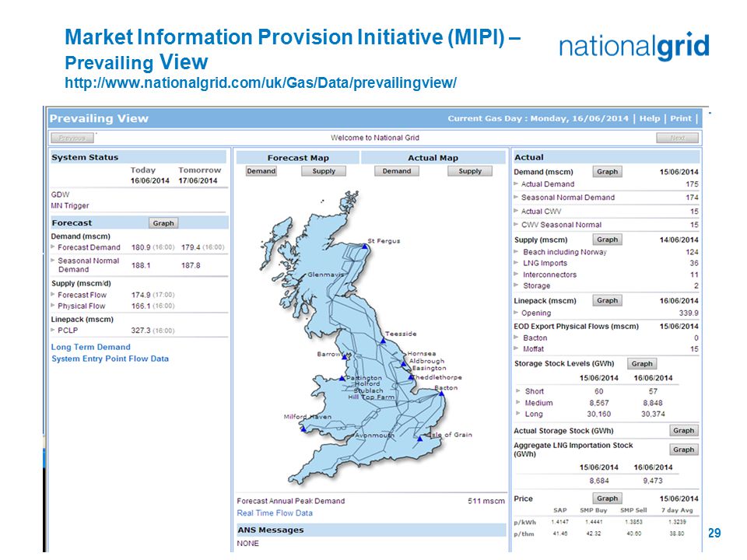Expand the Short storage stock row arrow
This screenshot has width=747, height=560.
[518, 390]
